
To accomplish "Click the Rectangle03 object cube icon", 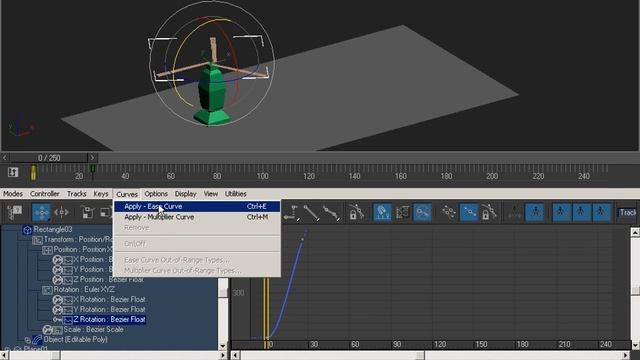I will tap(27, 230).
